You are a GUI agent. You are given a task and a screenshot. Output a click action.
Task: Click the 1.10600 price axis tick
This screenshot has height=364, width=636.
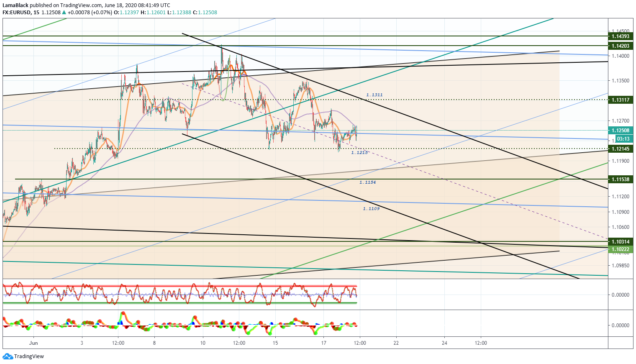pyautogui.click(x=621, y=227)
